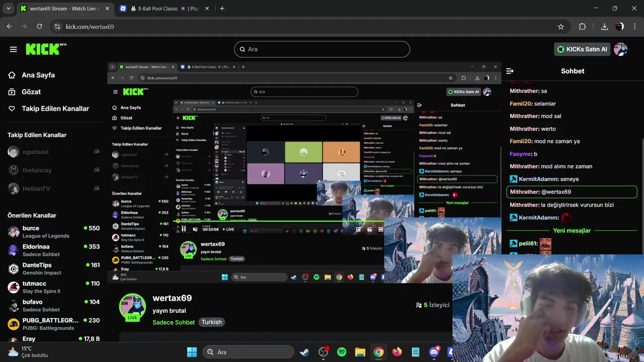
Task: Open Discord from the taskbar
Action: (434, 352)
